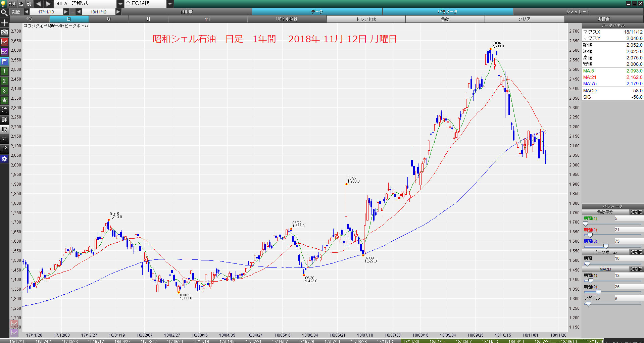Viewport: 644px width, 343px height.
Task: Select green preset button 1
Action: pyautogui.click(x=4, y=71)
